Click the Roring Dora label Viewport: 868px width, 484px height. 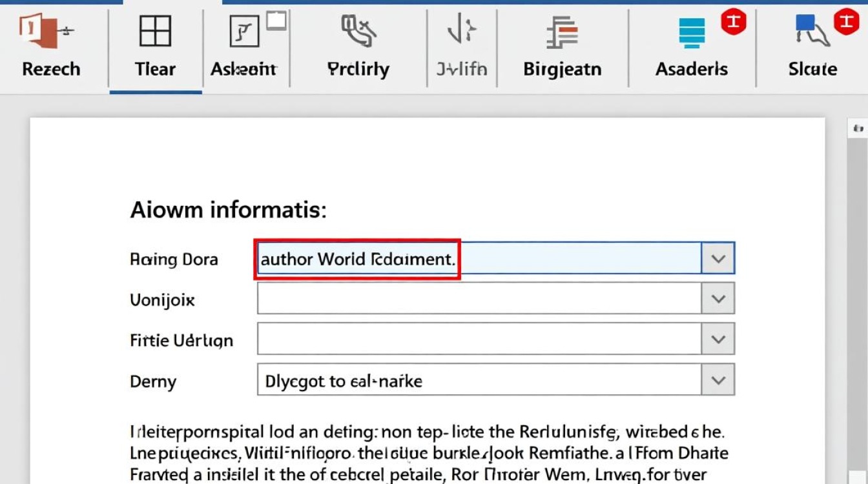click(174, 260)
